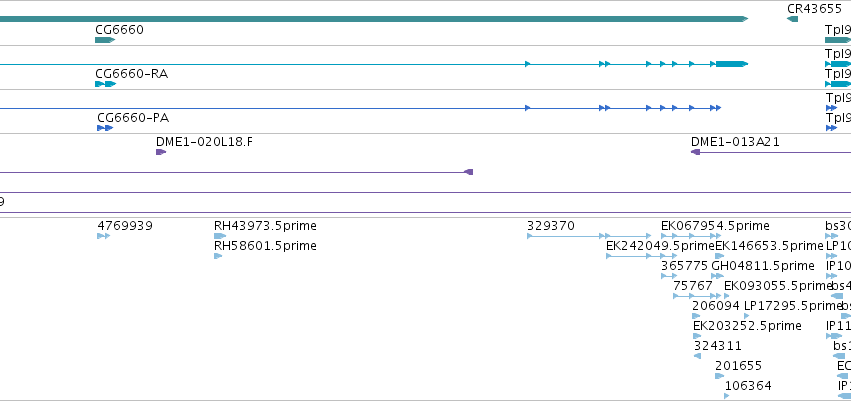Select EST label 75767
Image resolution: width=851 pixels, height=401 pixels.
pyautogui.click(x=693, y=286)
